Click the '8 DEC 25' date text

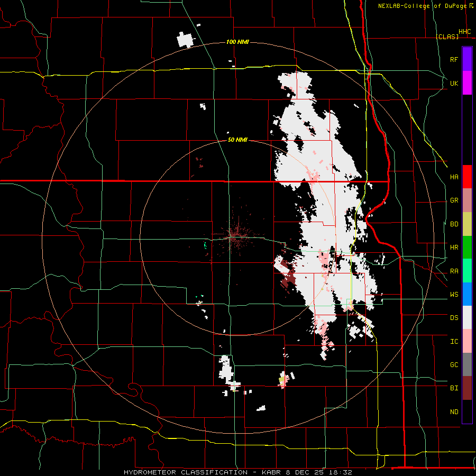305,472
